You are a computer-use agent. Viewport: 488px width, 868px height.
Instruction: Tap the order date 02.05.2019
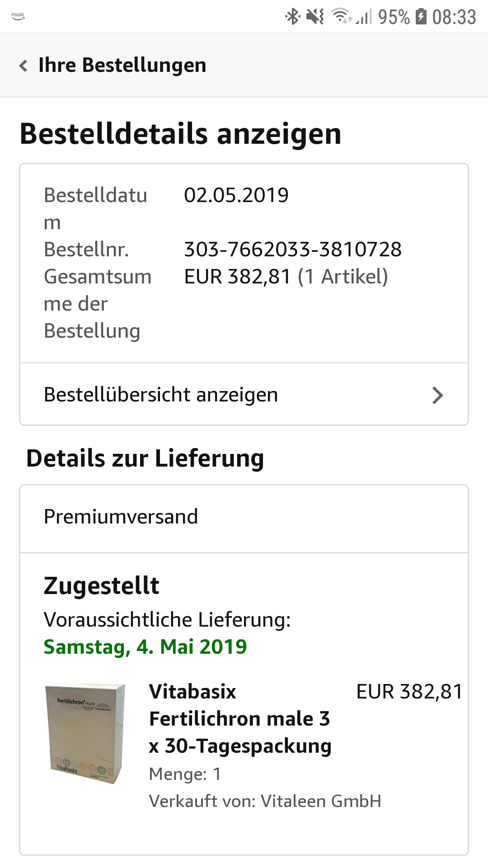(236, 195)
